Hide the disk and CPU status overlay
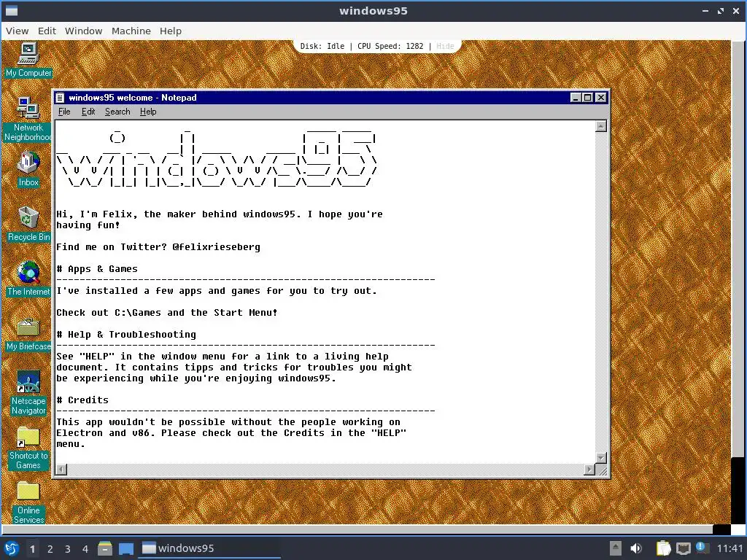Image resolution: width=747 pixels, height=560 pixels. 445,46
